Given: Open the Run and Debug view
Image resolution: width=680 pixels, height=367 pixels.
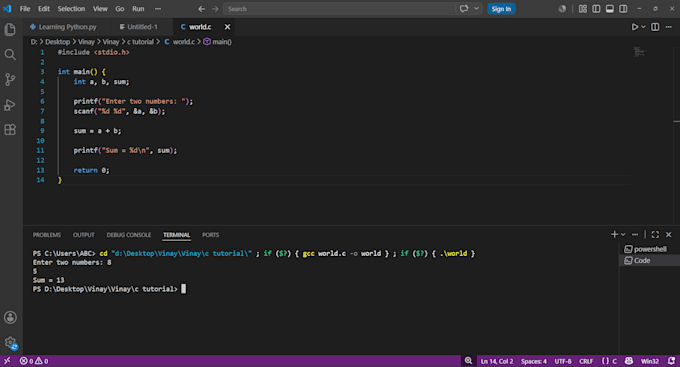Looking at the screenshot, I should click(x=10, y=105).
